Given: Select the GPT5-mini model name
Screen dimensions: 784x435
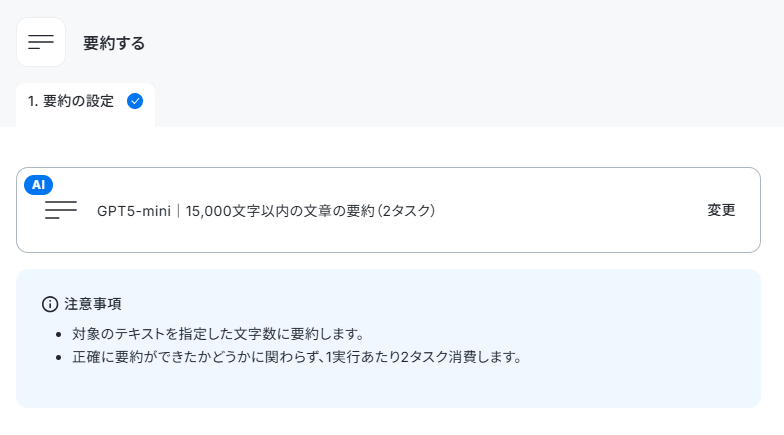Looking at the screenshot, I should (134, 211).
